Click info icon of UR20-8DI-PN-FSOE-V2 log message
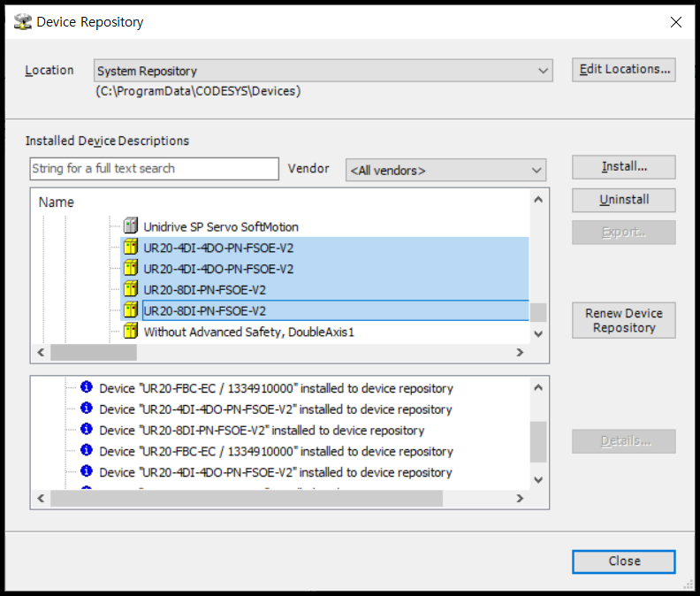Screen dimensions: 700x596 [86, 429]
